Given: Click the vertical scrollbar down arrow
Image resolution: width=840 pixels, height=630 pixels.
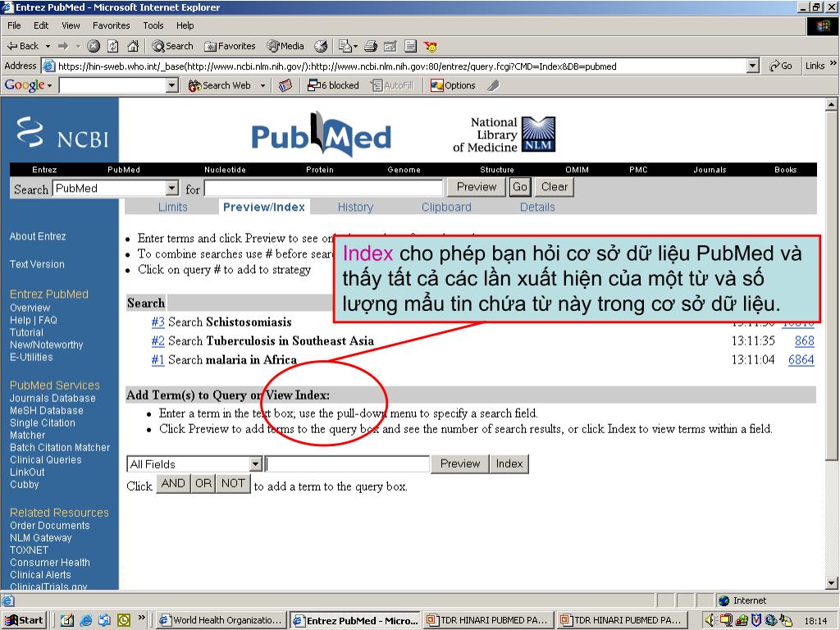Looking at the screenshot, I should point(832,583).
